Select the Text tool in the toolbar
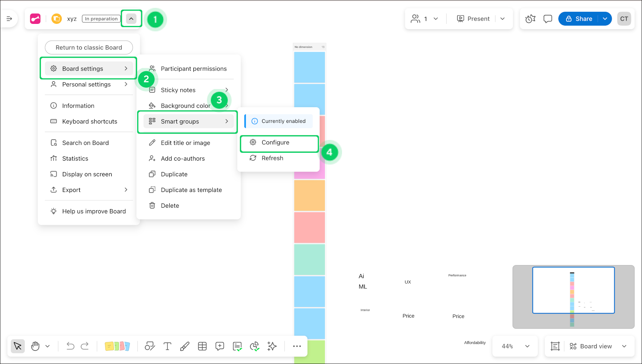 coord(167,346)
